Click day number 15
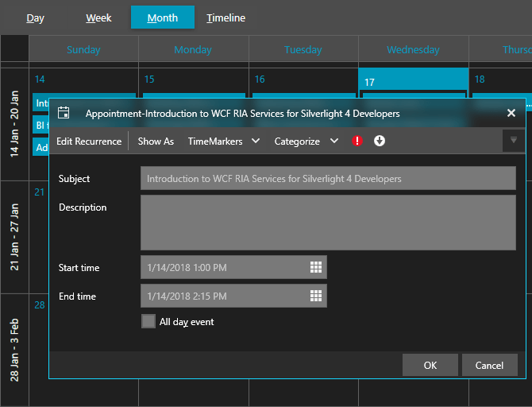Screen dimensions: 532x407 pos(149,79)
